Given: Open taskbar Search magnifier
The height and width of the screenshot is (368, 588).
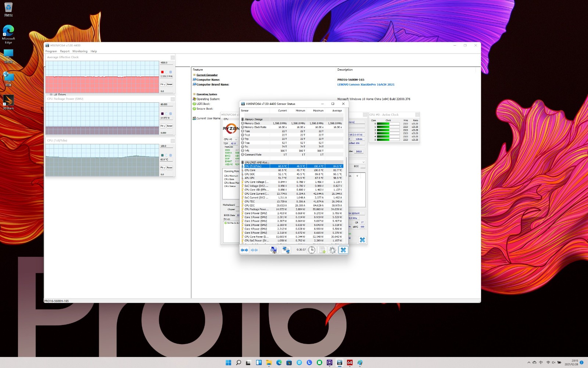Looking at the screenshot, I should pyautogui.click(x=239, y=362).
